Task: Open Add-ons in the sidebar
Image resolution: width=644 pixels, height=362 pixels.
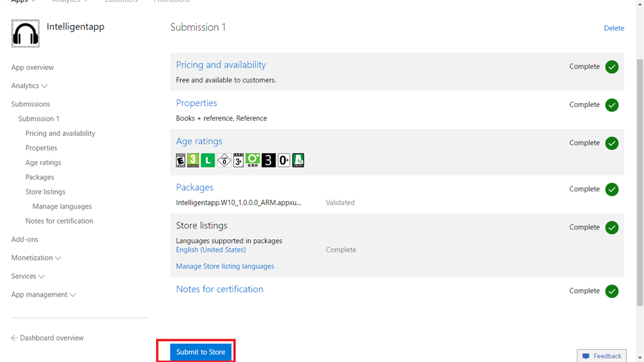Action: [25, 239]
